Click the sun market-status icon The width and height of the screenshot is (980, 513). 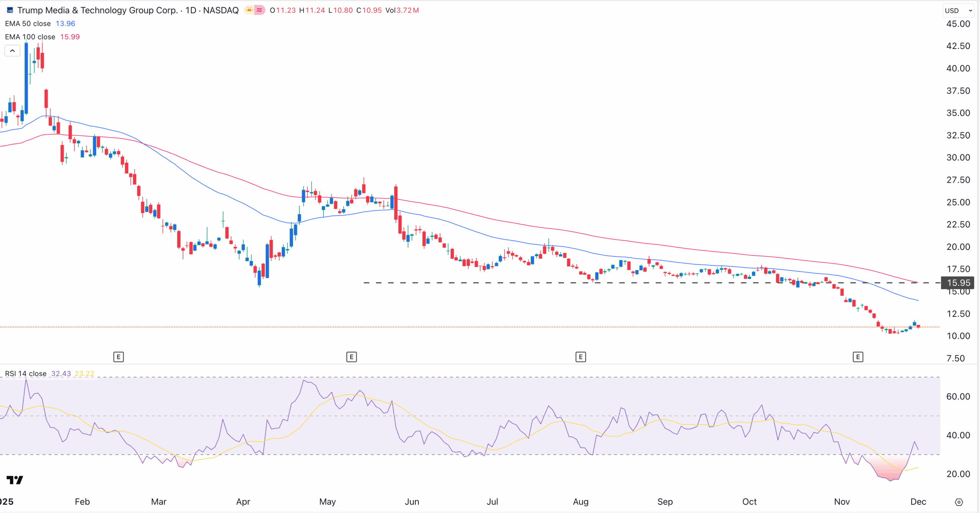249,10
